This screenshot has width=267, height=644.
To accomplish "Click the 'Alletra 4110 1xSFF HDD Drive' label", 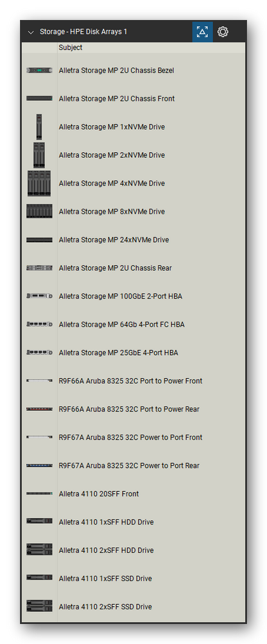I will click(107, 523).
